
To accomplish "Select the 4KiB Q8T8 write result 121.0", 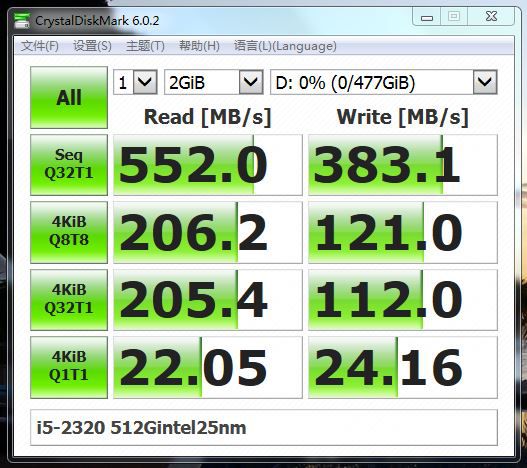I will (403, 232).
